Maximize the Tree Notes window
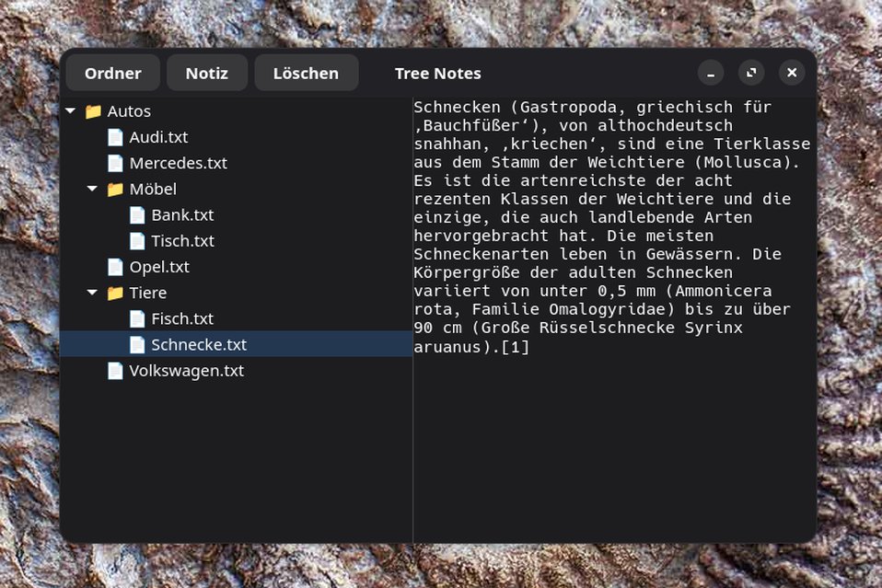882x588 pixels. [751, 73]
